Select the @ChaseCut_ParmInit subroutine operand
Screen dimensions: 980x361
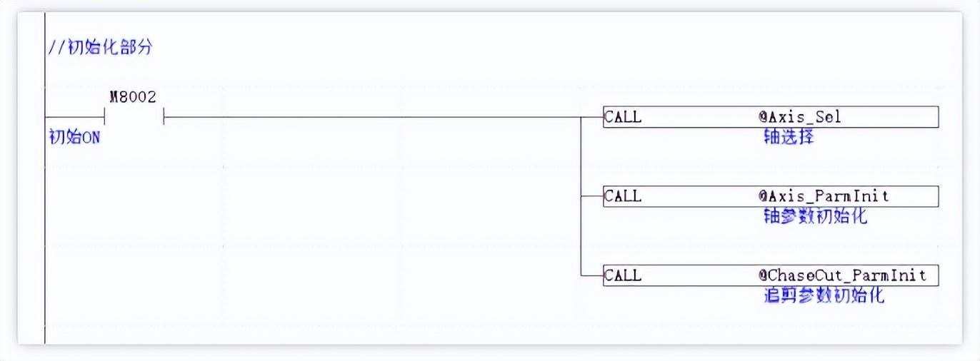(x=842, y=275)
